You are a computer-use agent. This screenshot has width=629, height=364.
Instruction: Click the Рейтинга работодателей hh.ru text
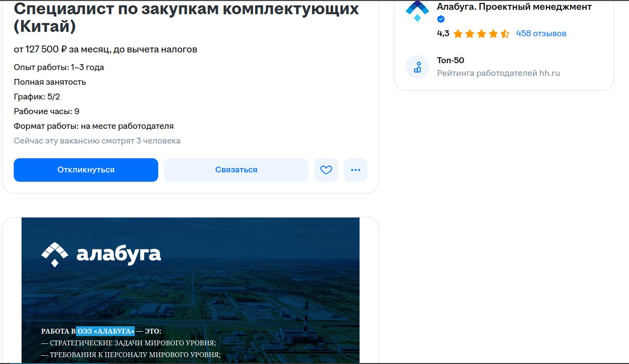click(498, 73)
